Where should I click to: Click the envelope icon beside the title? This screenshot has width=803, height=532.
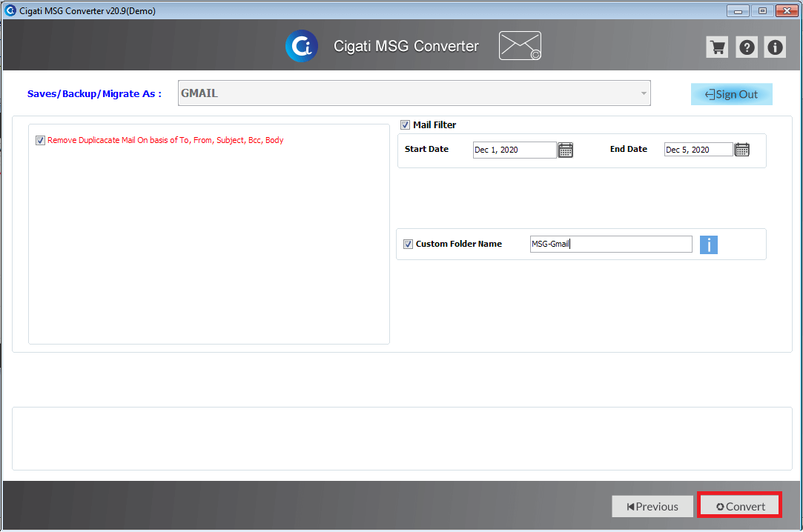520,45
